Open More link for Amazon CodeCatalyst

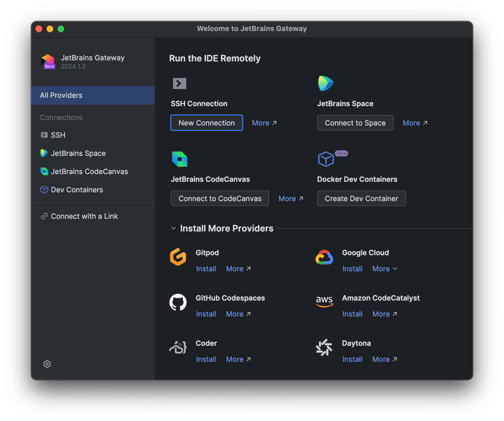tap(385, 314)
